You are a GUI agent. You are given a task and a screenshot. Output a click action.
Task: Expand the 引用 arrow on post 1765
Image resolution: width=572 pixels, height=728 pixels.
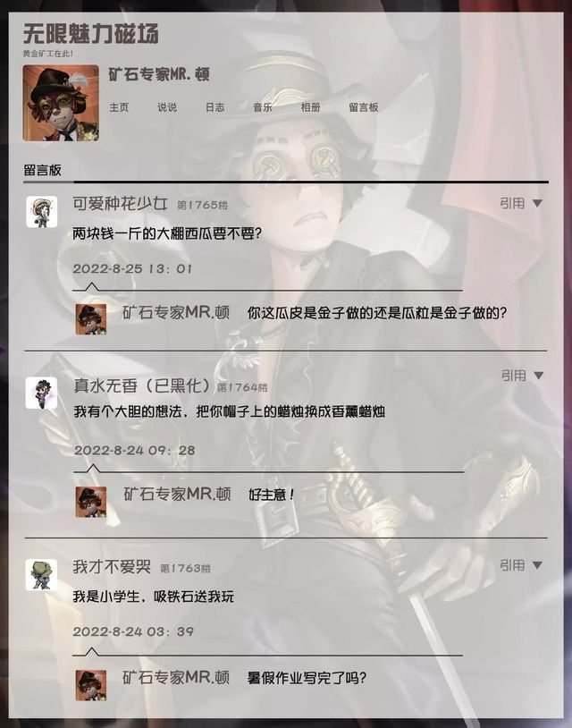(537, 203)
